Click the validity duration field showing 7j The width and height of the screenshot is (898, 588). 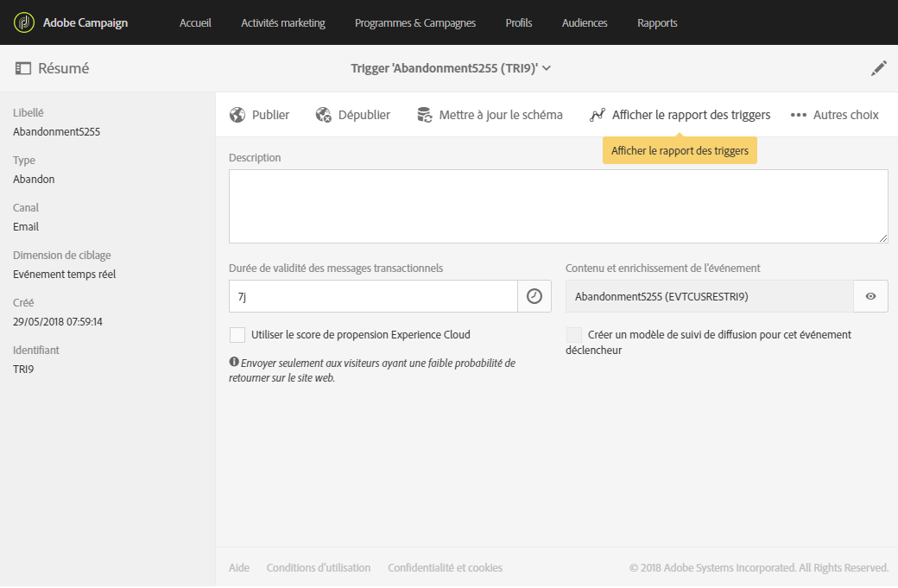[x=373, y=296]
